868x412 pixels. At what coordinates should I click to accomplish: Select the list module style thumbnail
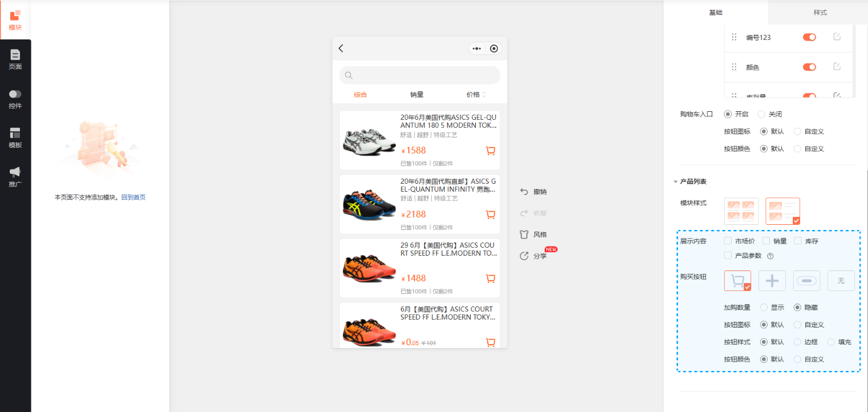click(783, 211)
